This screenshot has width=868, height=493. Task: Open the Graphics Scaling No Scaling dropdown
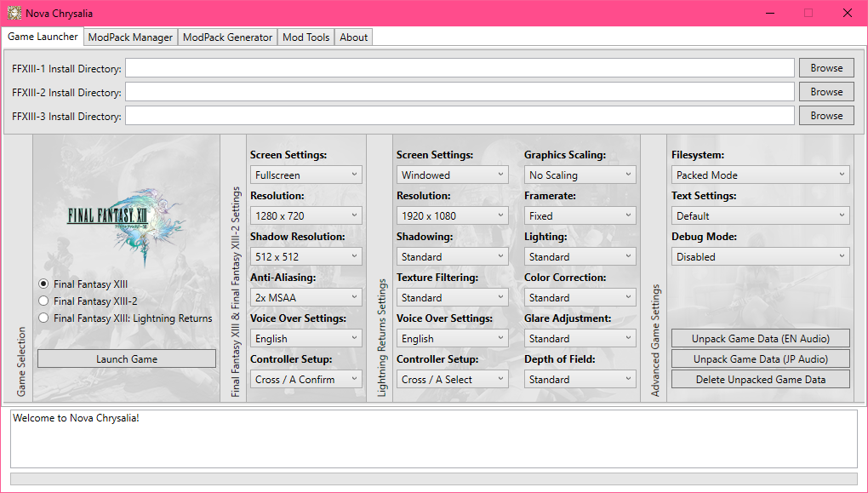(x=580, y=175)
